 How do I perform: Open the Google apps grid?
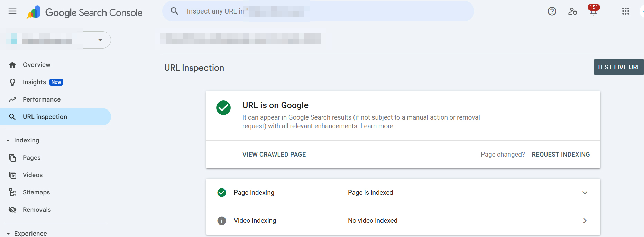point(625,11)
